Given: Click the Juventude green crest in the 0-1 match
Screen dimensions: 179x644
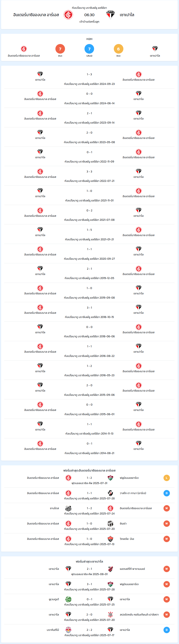Looking at the screenshot, I should click(x=68, y=599).
